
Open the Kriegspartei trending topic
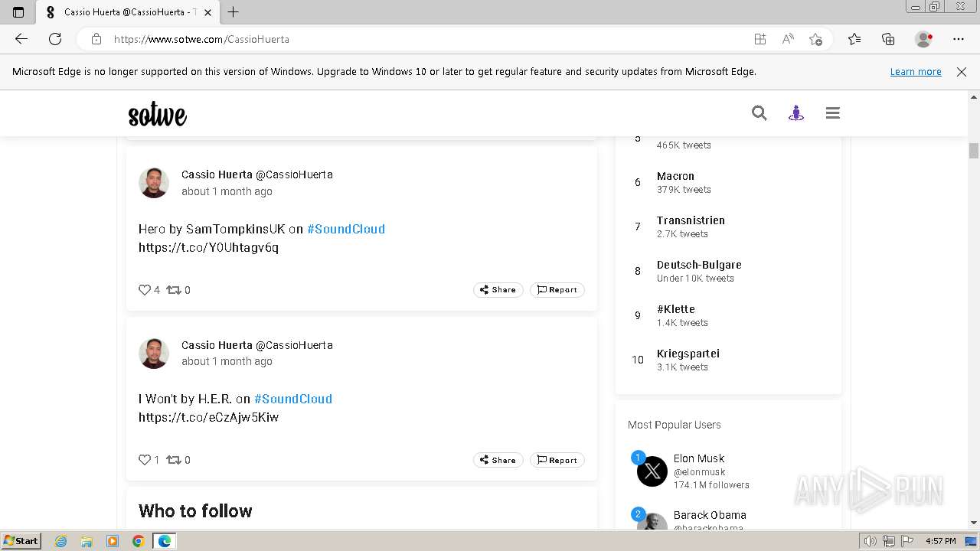click(x=688, y=354)
